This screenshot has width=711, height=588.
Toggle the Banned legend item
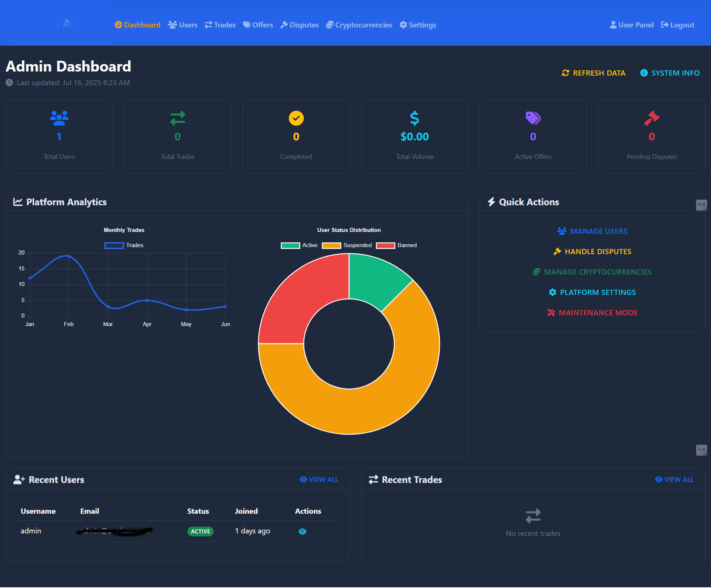(x=396, y=245)
